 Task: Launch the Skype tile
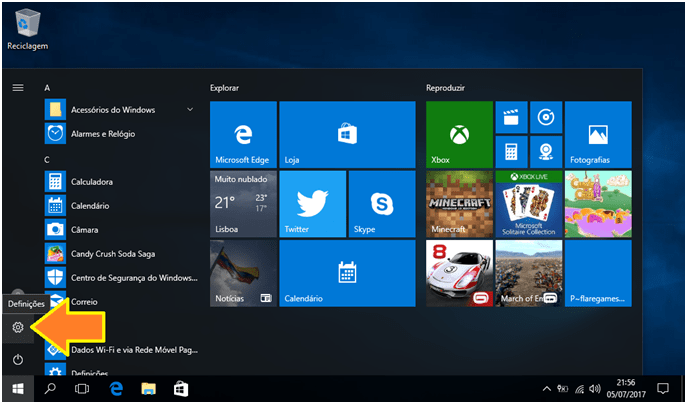click(382, 203)
